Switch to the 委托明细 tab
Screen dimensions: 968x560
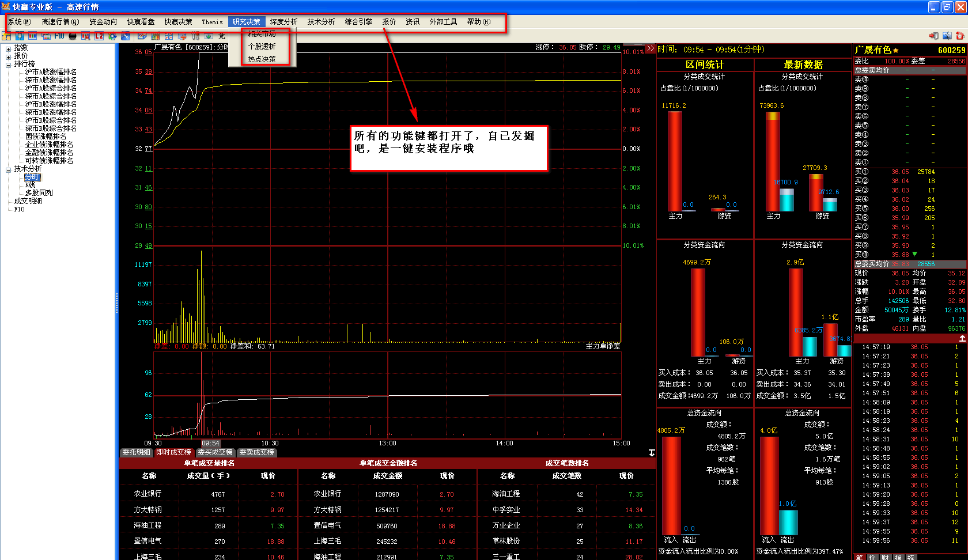pyautogui.click(x=137, y=452)
